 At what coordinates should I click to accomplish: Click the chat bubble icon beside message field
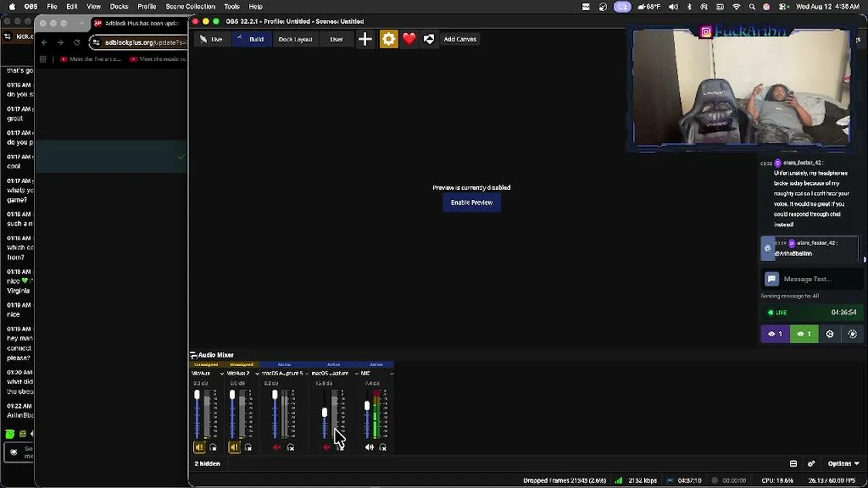pos(771,279)
